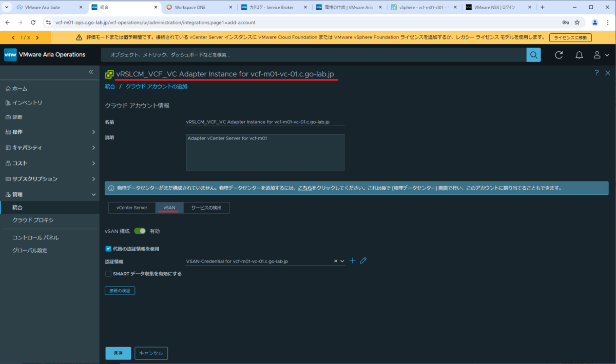This screenshot has height=364, width=616.
Task: Click クラウド アカウントの追加 breadcrumb link
Action: tap(157, 87)
